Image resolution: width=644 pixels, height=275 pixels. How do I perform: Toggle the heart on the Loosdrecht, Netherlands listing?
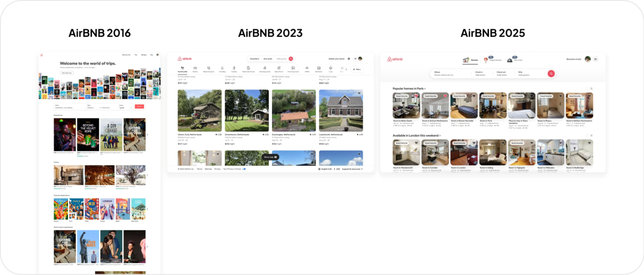[x=360, y=94]
